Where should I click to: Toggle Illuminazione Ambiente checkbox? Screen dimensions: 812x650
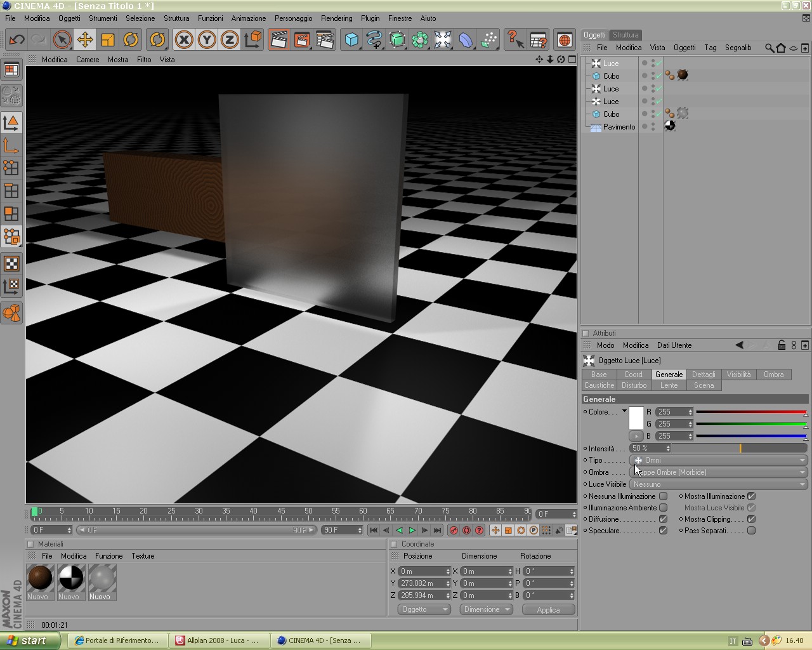click(x=664, y=508)
